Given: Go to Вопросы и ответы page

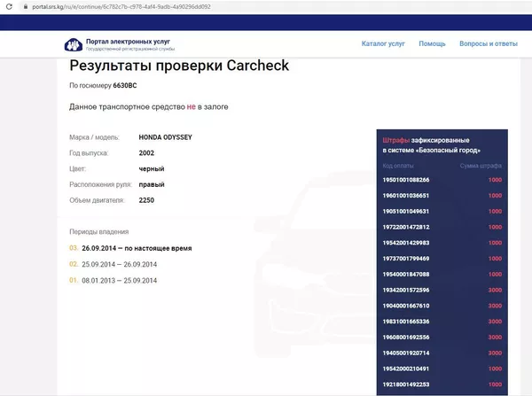Looking at the screenshot, I should coord(489,43).
